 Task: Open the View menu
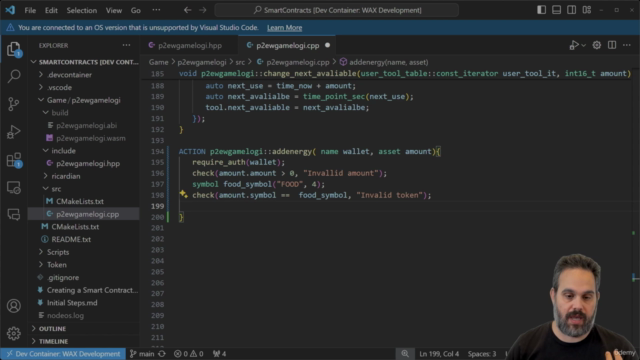(114, 10)
